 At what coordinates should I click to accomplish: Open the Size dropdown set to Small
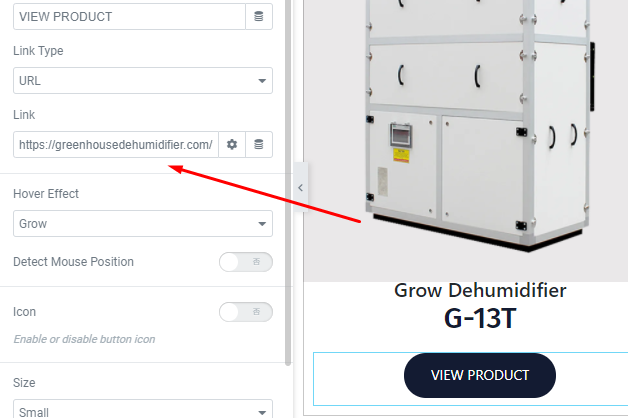coord(143,409)
